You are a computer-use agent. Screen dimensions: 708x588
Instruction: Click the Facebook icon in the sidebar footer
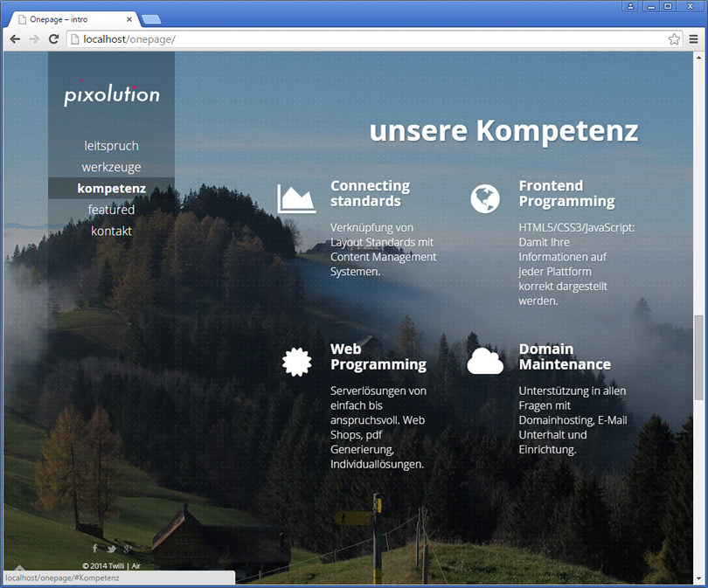pyautogui.click(x=94, y=549)
